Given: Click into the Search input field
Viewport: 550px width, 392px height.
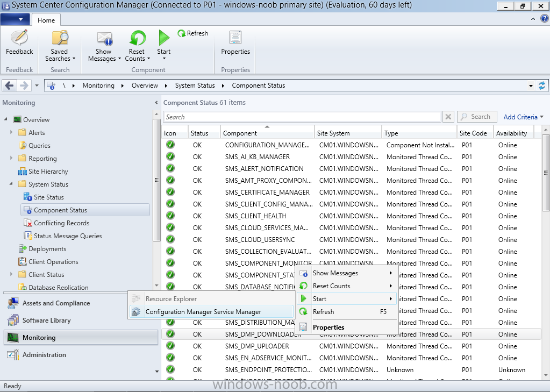Looking at the screenshot, I should [x=302, y=117].
